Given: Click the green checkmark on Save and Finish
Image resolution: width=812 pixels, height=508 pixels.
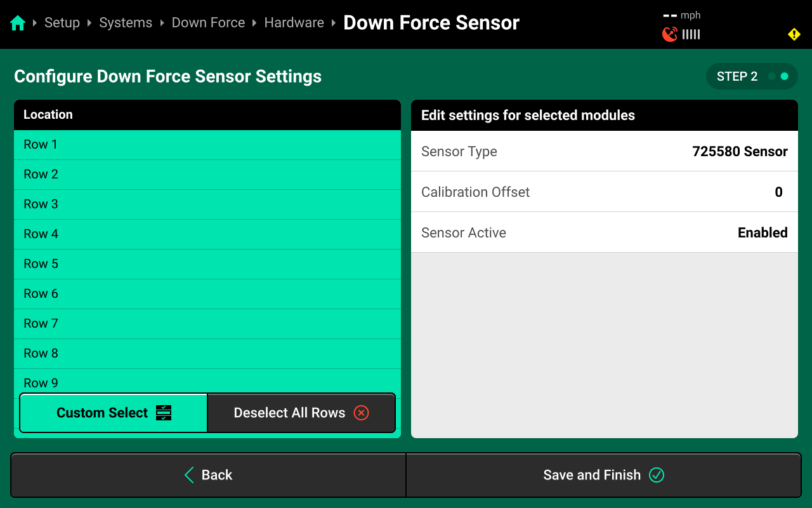Looking at the screenshot, I should 657,474.
